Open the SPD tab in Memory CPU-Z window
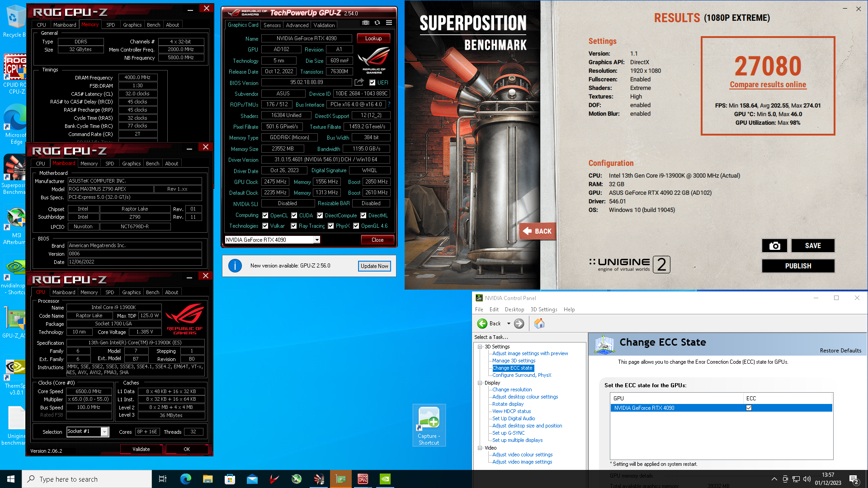This screenshot has width=868, height=488. click(x=111, y=25)
